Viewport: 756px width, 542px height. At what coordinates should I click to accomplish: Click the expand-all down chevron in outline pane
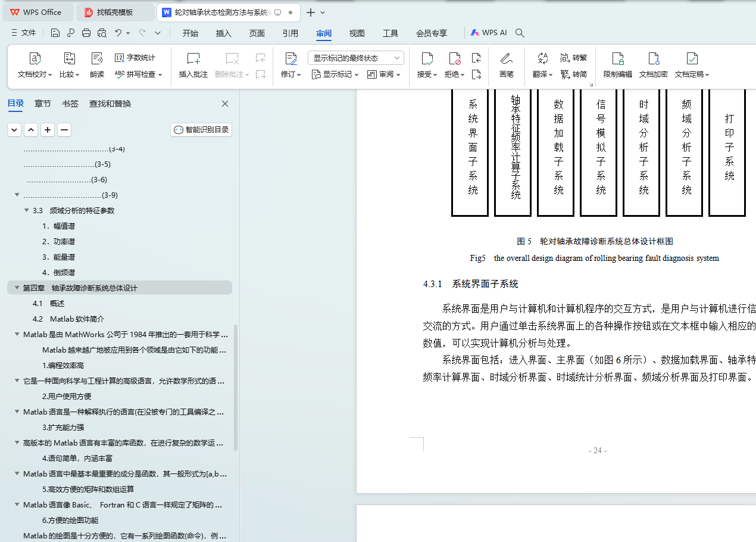(14, 130)
